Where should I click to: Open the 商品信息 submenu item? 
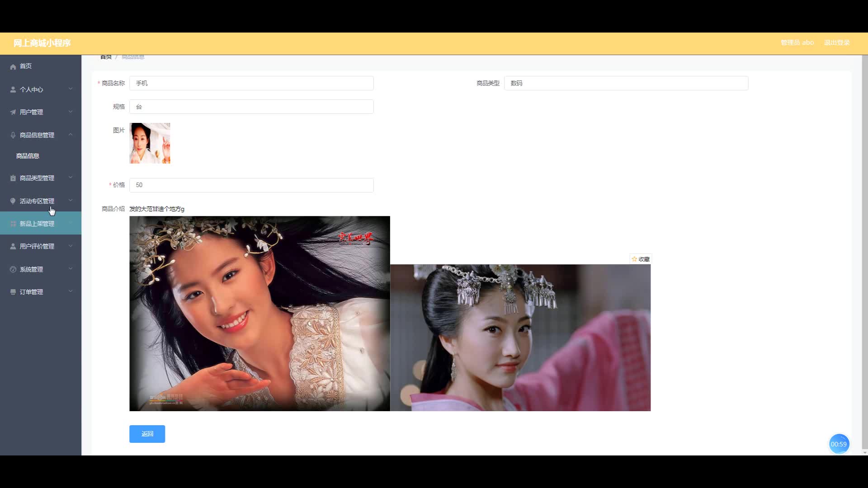point(41,156)
